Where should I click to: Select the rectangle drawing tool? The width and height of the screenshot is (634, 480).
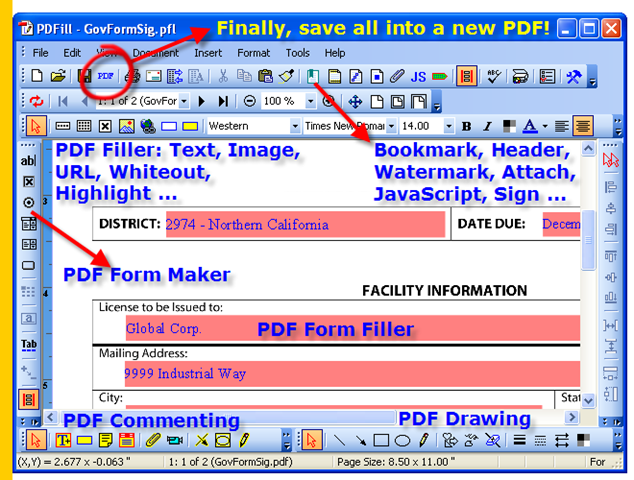click(381, 440)
